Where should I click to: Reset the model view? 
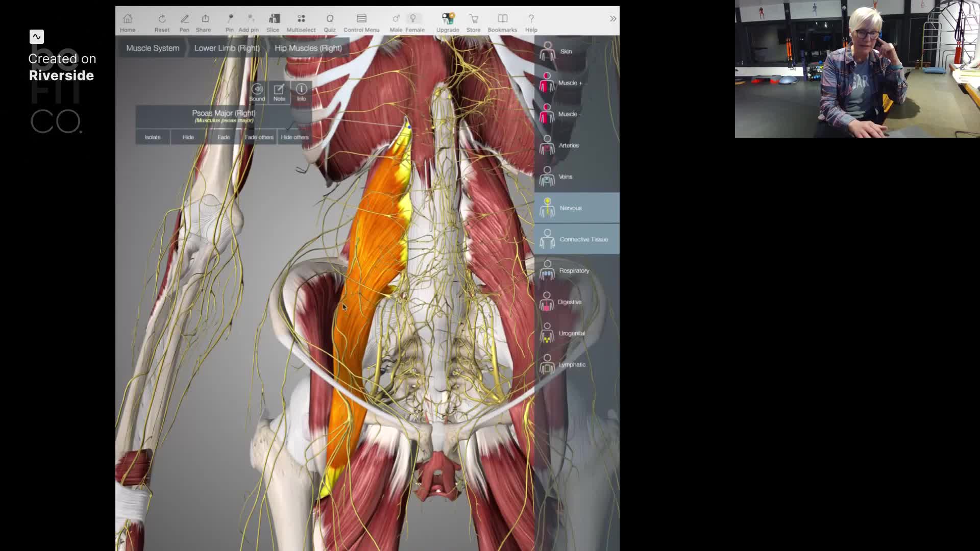click(162, 22)
